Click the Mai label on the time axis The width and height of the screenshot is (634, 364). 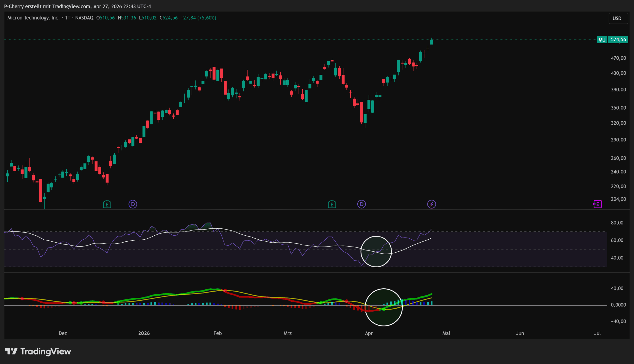click(x=446, y=333)
